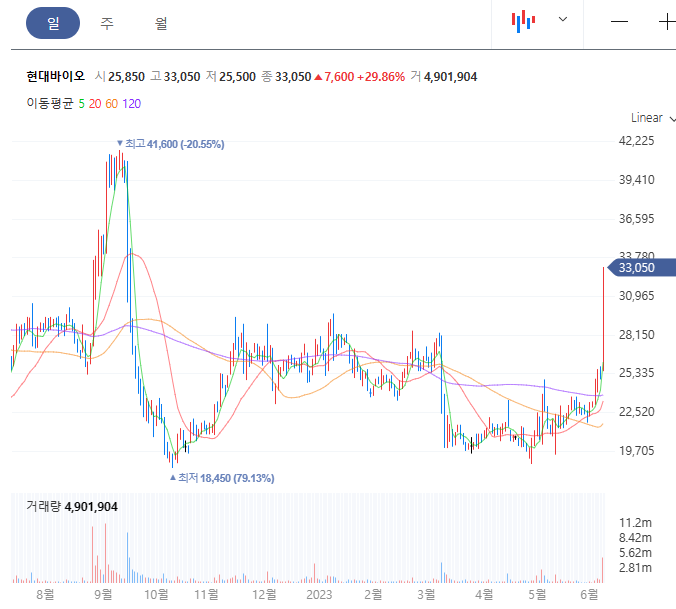This screenshot has width=676, height=609.
Task: Click the 60-day moving average label
Action: [112, 104]
